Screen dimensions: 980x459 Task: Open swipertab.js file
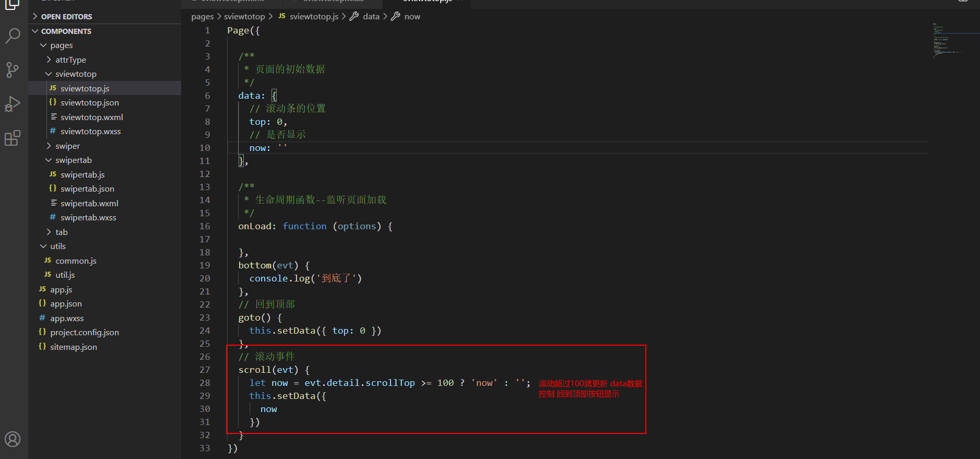104,175
